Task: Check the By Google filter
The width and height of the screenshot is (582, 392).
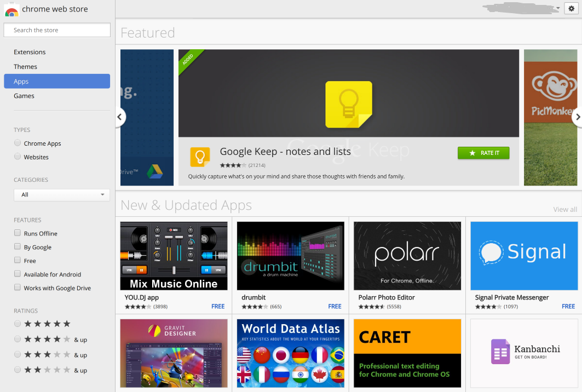Action: click(18, 246)
